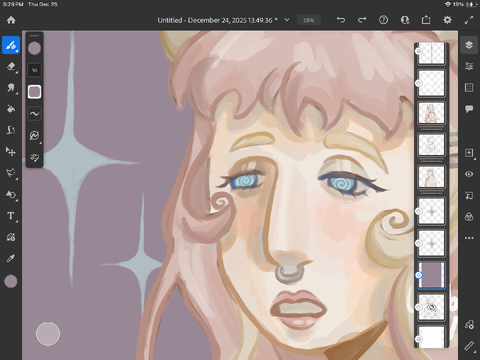This screenshot has width=480, height=360.
Task: Expand the document title dropdown chevron
Action: click(287, 20)
